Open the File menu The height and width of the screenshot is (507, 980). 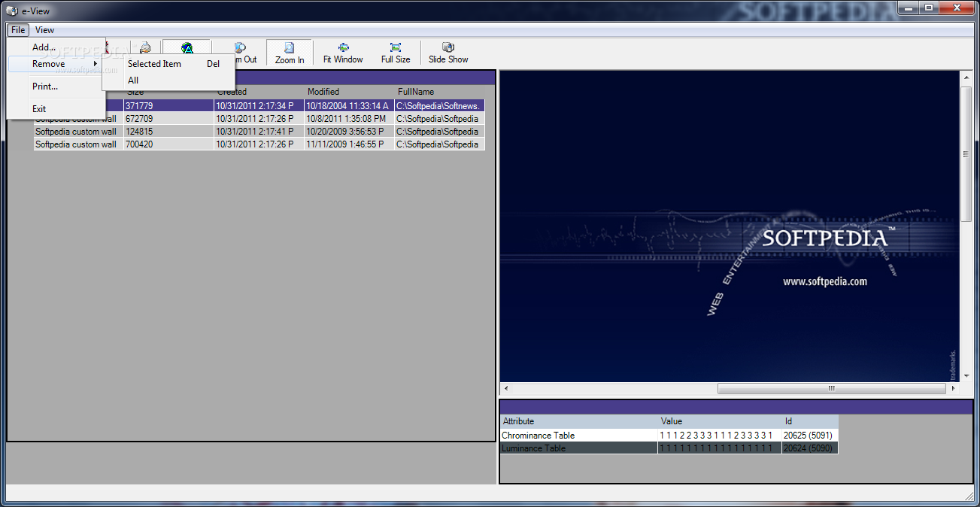point(18,30)
